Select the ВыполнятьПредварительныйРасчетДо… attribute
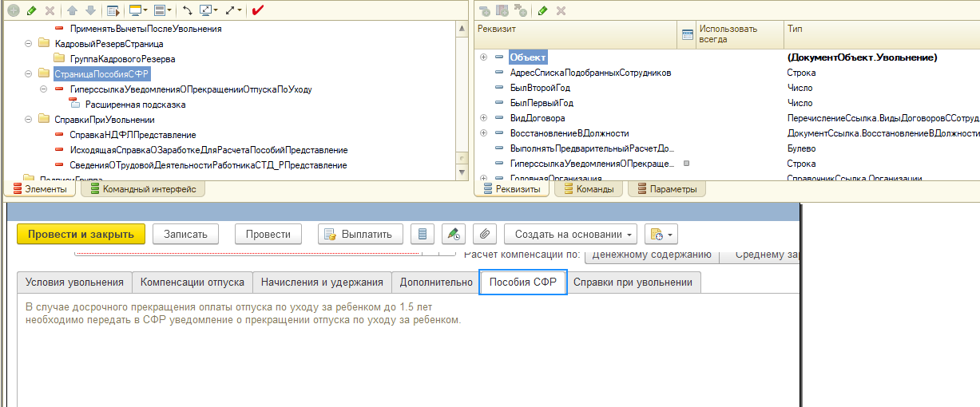Image resolution: width=980 pixels, height=407 pixels. [x=592, y=148]
